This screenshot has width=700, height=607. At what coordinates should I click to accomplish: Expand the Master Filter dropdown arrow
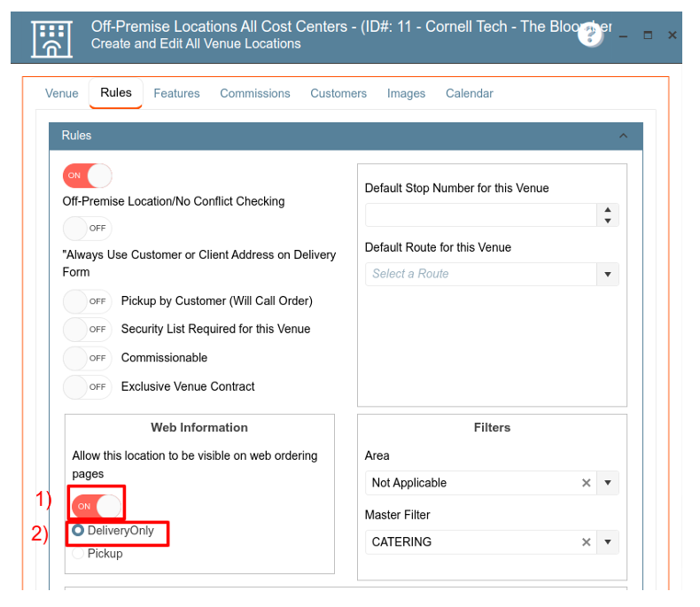pyautogui.click(x=607, y=542)
